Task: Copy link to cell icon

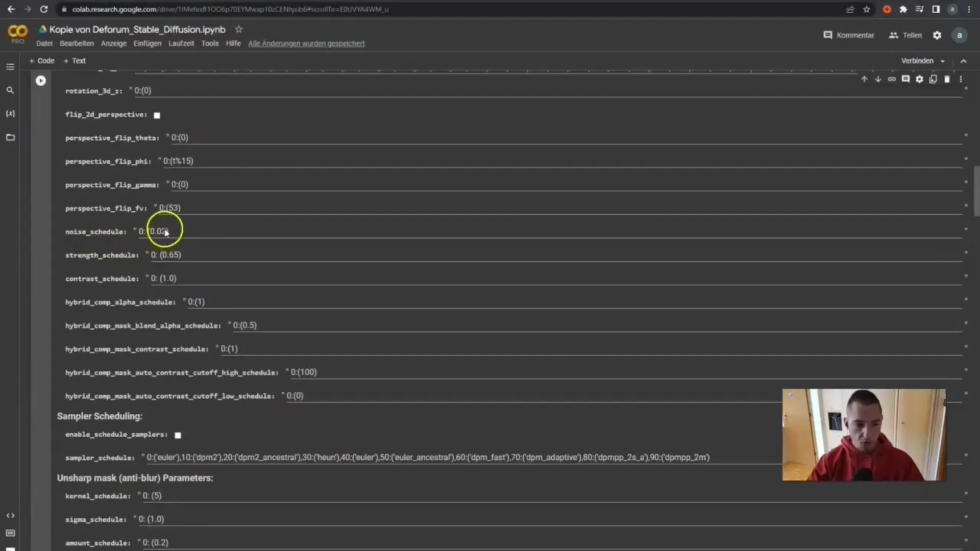Action: [892, 79]
